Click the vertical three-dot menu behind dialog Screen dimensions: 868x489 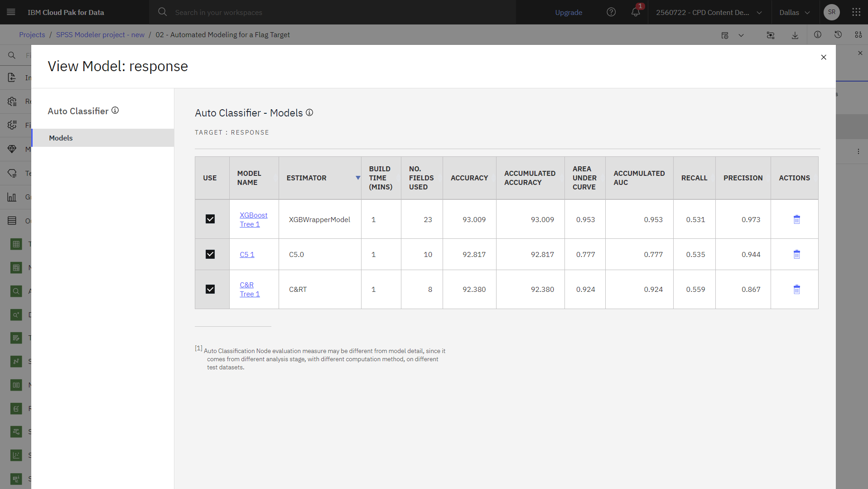(858, 151)
